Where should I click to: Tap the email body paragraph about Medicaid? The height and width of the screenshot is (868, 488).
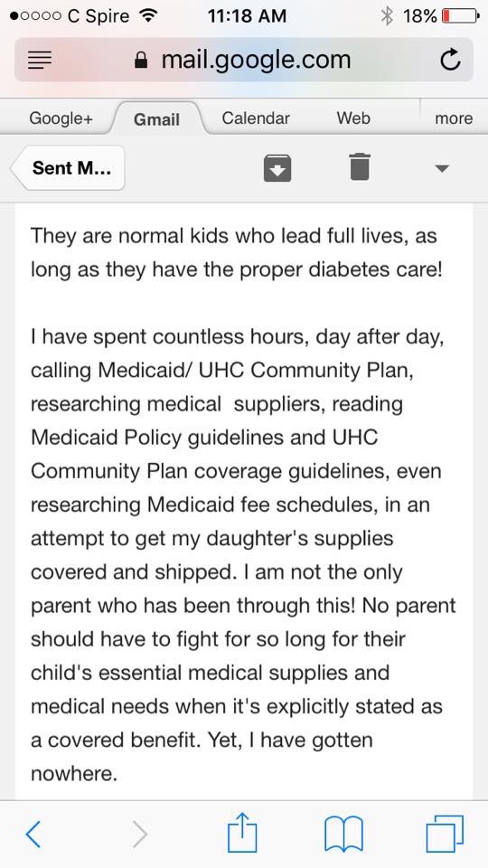point(243,555)
